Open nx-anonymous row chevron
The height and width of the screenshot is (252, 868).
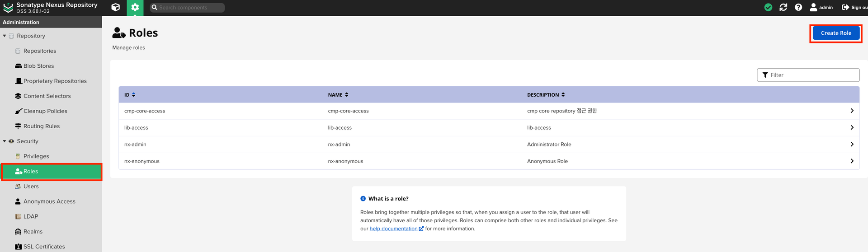[x=852, y=161]
